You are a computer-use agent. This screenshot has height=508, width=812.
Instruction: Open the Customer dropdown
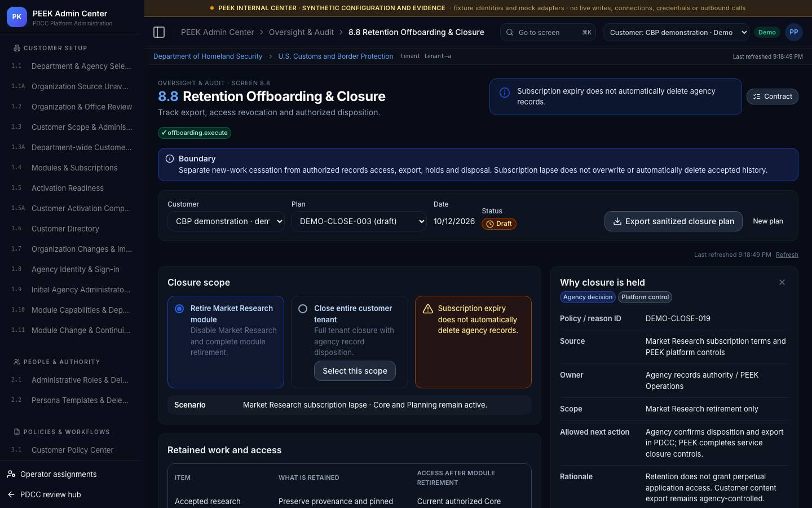[x=226, y=221]
